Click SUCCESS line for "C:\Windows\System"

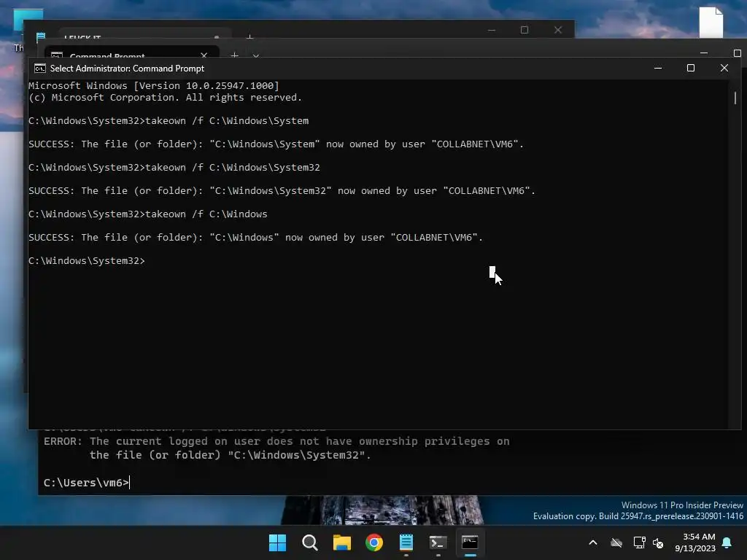pos(276,144)
